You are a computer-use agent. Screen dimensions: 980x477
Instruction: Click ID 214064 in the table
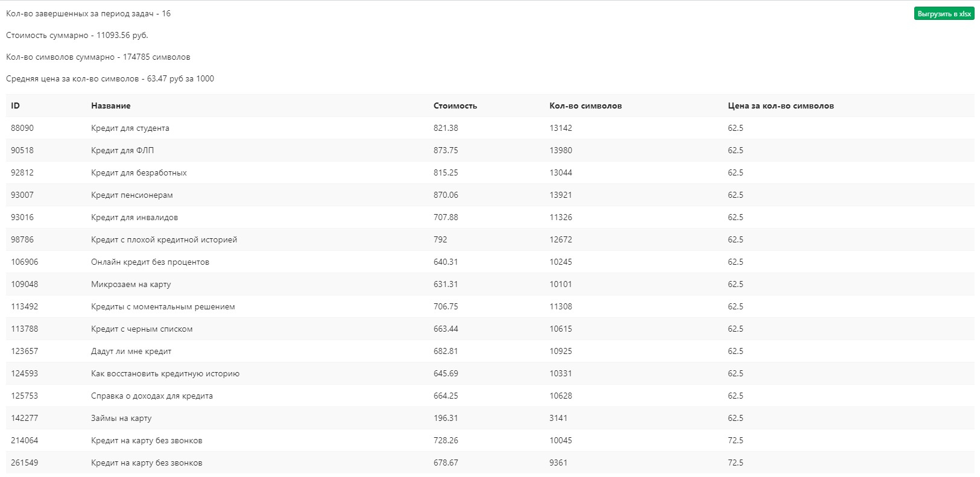tap(24, 440)
